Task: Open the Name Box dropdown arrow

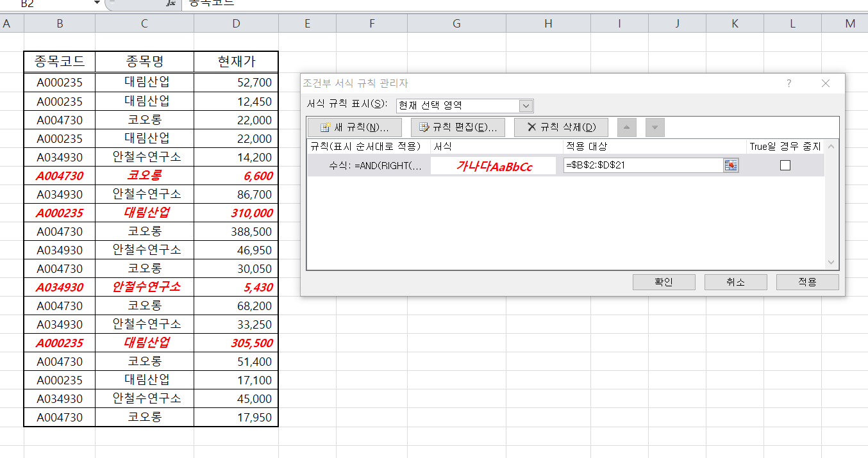Action: pos(97,3)
